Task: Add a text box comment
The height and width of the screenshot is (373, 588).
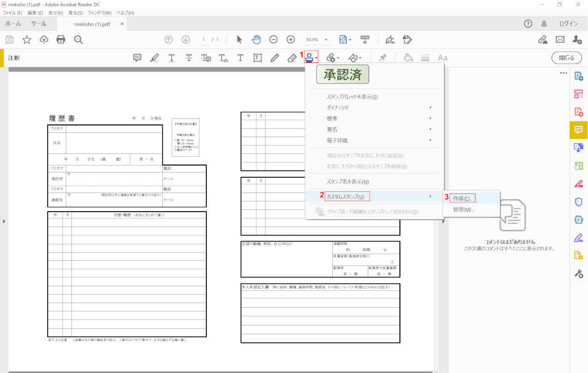Action: 257,58
